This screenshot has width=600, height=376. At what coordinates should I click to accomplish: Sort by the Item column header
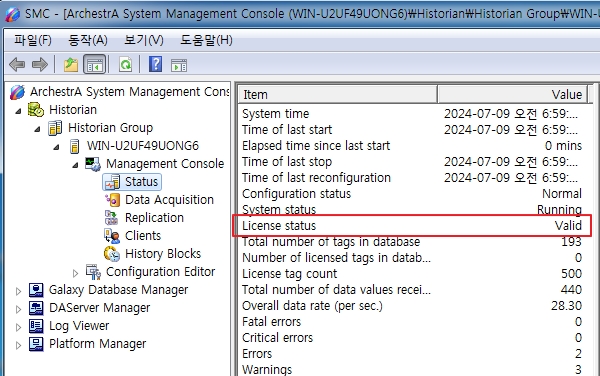pos(338,94)
